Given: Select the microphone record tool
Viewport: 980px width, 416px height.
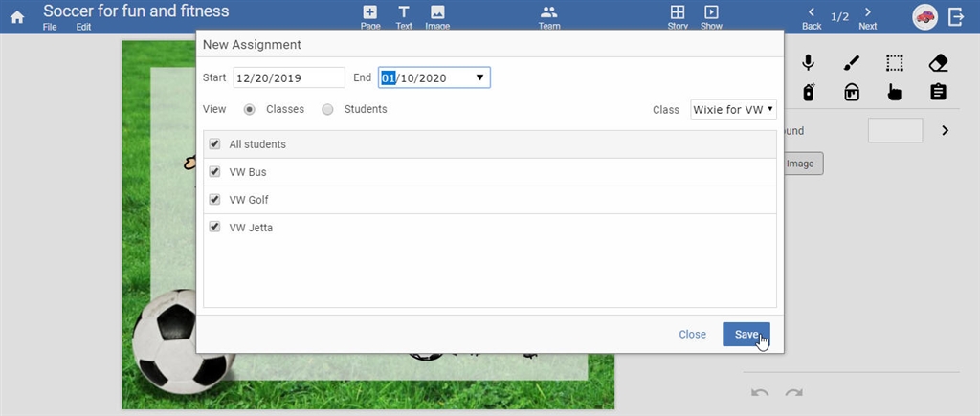Looking at the screenshot, I should (808, 62).
